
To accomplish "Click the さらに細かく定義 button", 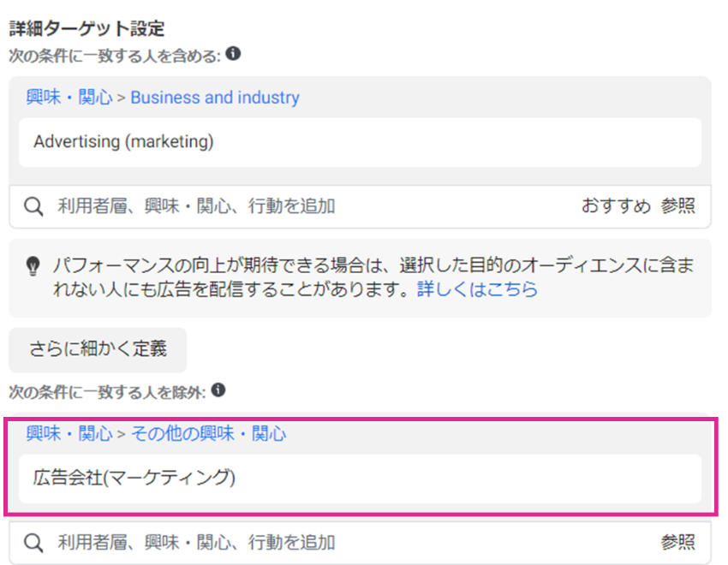I will 98,350.
